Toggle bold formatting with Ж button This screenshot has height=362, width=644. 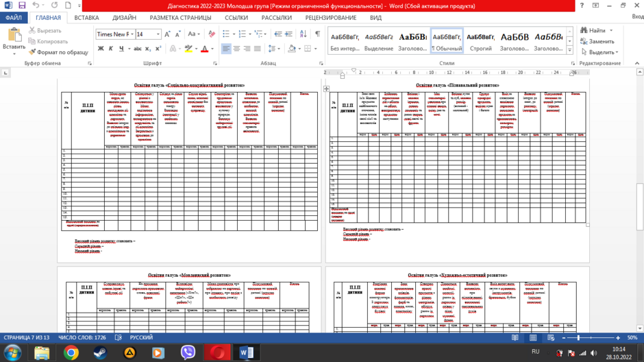[101, 49]
